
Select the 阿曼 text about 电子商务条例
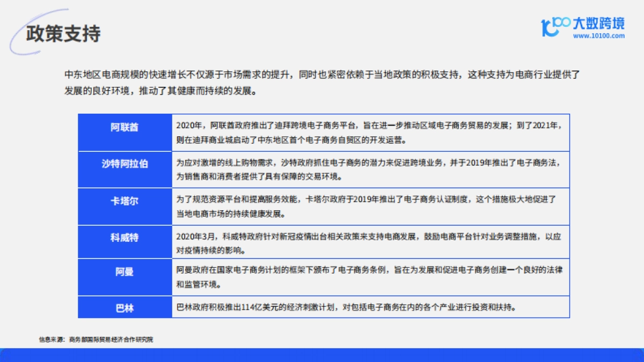click(369, 277)
